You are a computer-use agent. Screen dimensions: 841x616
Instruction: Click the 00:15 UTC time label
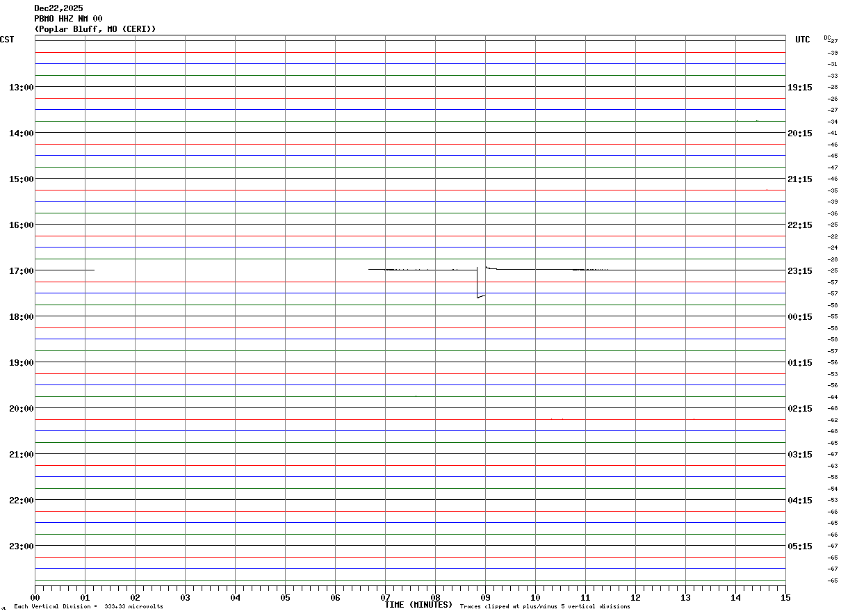799,316
